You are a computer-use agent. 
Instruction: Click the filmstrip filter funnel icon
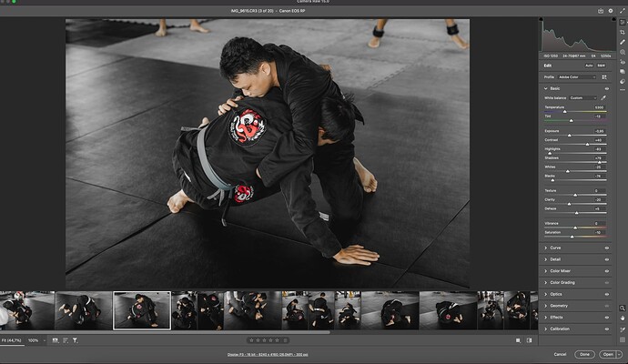75,340
